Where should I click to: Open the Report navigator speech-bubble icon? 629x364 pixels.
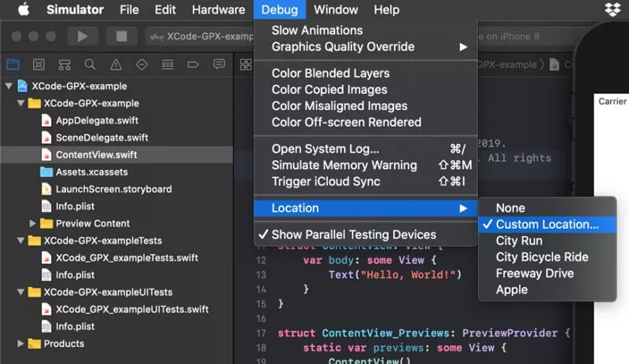(219, 64)
